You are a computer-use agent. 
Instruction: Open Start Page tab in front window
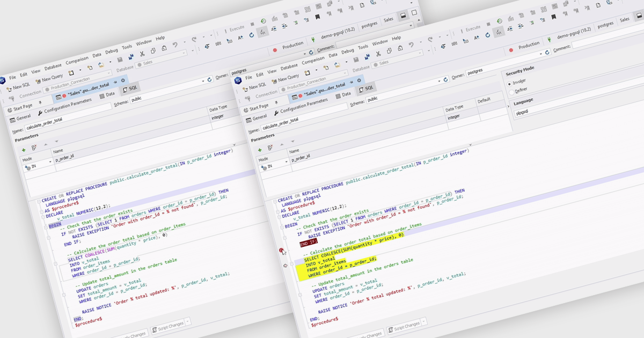point(256,108)
